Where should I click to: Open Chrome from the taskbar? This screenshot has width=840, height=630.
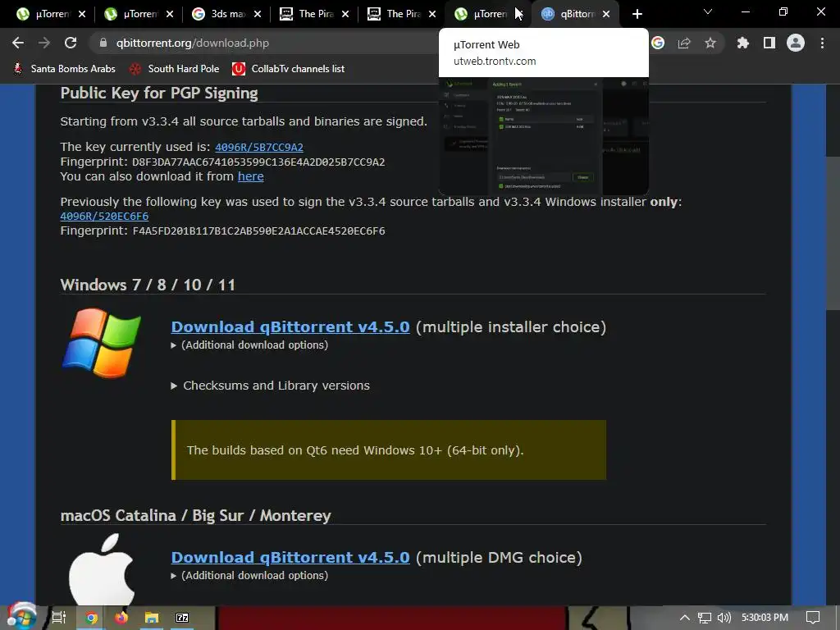click(x=92, y=618)
